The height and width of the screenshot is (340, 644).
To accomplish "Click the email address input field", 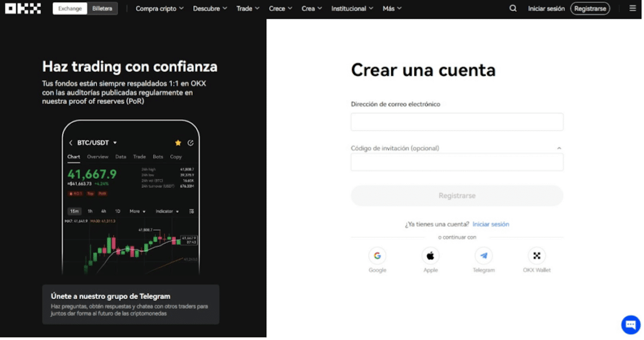I will point(457,121).
